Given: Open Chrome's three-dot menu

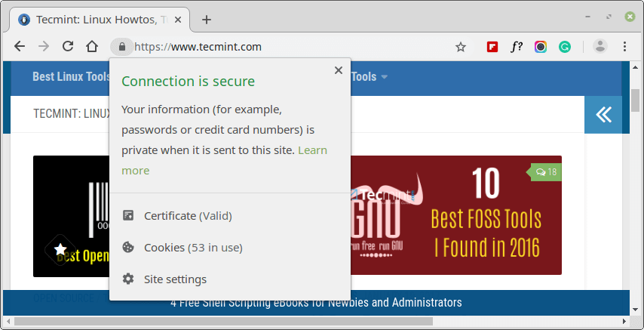Looking at the screenshot, I should [624, 47].
